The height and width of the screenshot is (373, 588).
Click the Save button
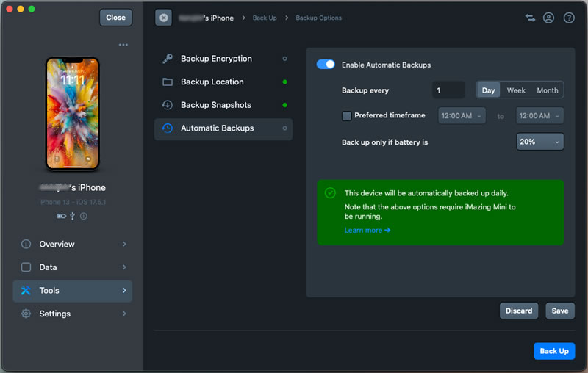(x=560, y=311)
